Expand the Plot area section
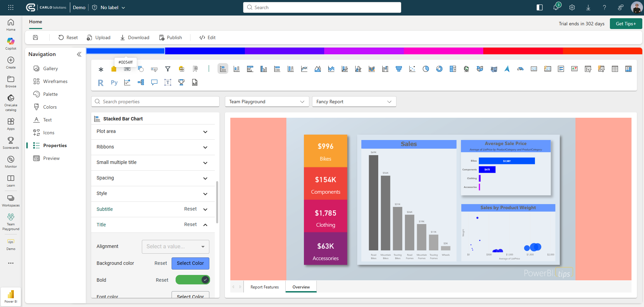 (x=153, y=132)
